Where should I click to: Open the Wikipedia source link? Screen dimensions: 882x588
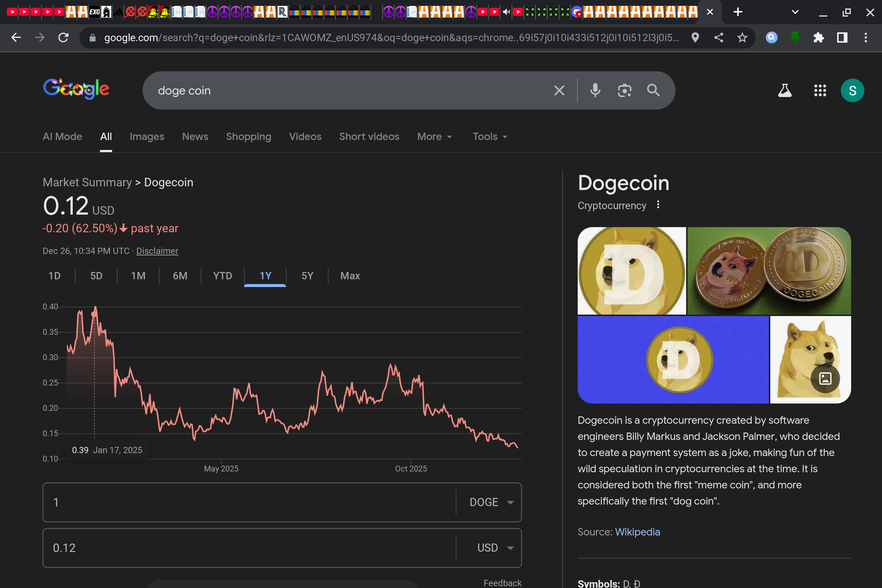pos(637,532)
